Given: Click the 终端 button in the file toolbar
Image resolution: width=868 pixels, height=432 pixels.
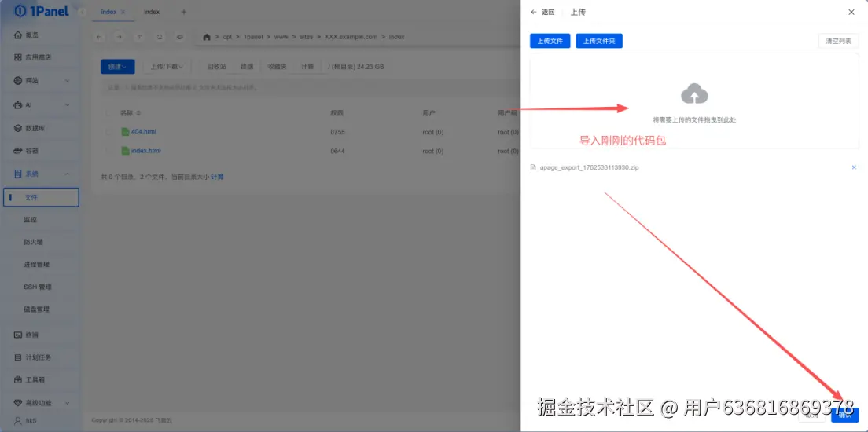Looking at the screenshot, I should (247, 67).
